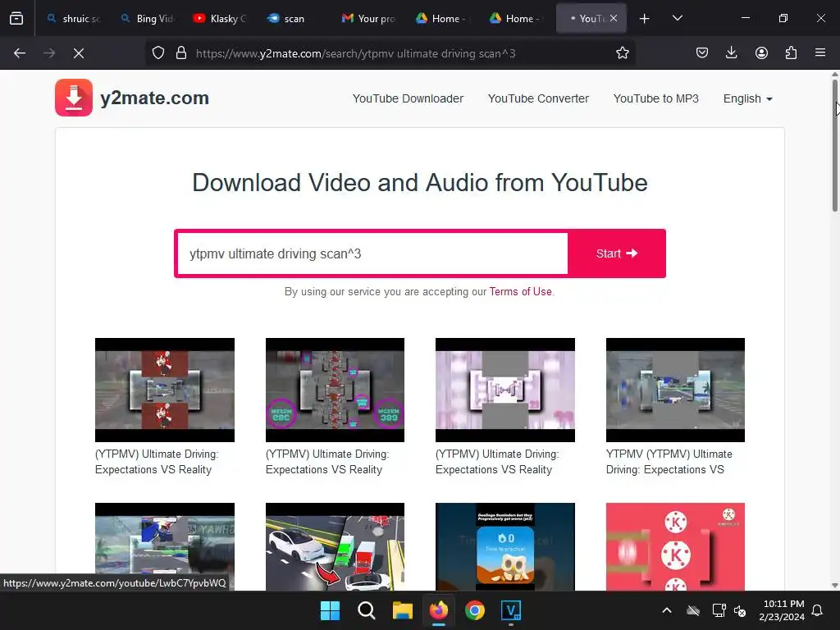
Task: Open the tracking protection shield panel
Action: 158,53
